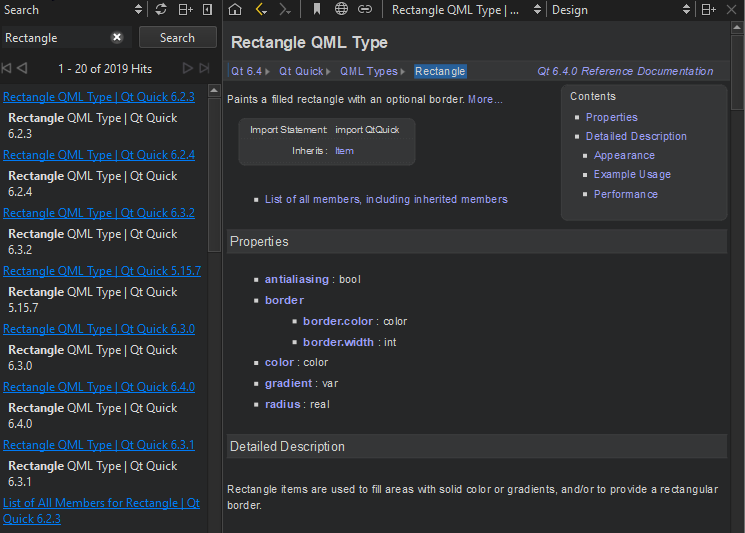Go to next page of search hits
This screenshot has width=745, height=533.
(x=187, y=68)
